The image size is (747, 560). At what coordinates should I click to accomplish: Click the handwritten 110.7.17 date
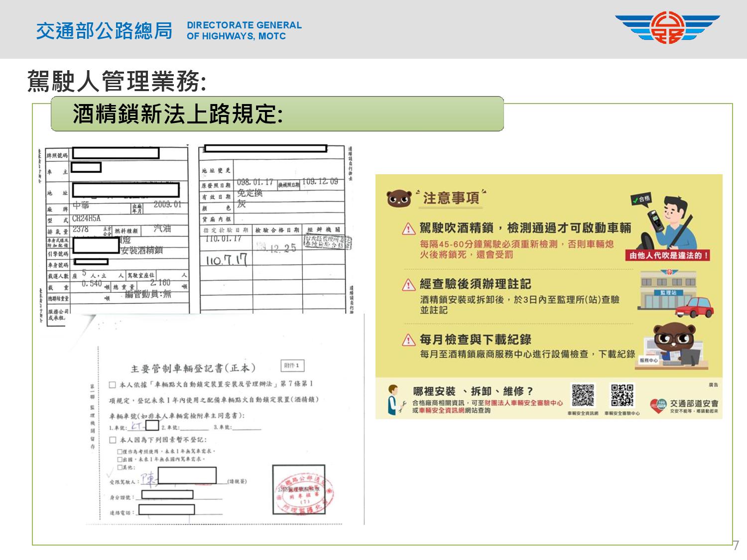227,261
